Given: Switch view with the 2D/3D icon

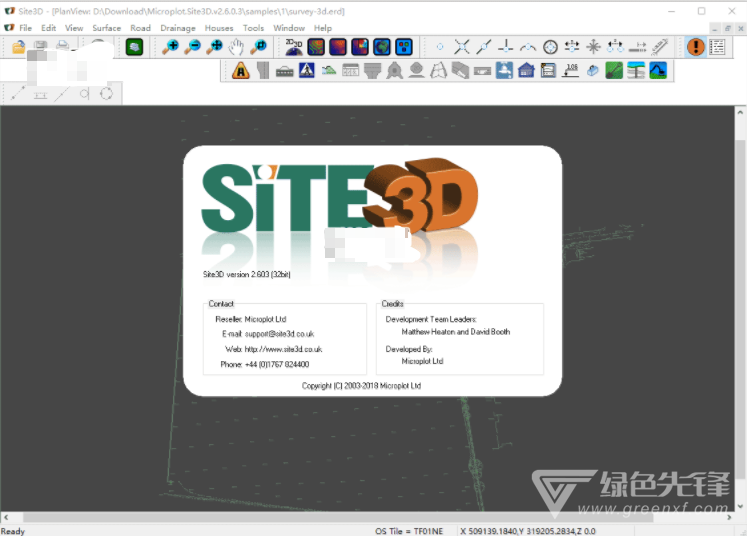Looking at the screenshot, I should [x=294, y=47].
